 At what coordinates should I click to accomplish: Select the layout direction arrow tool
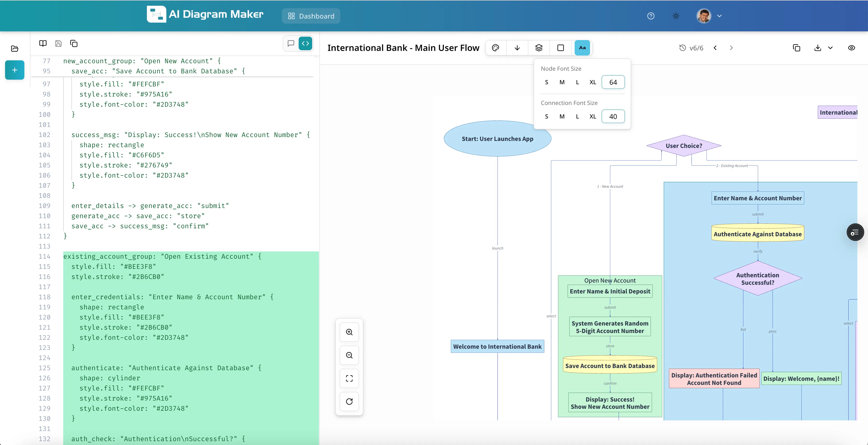point(517,48)
